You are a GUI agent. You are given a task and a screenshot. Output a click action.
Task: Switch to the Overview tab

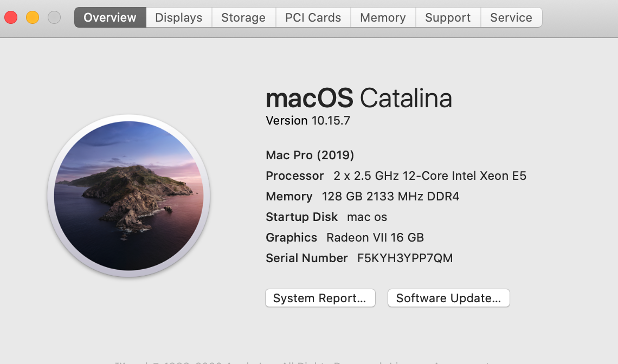110,17
